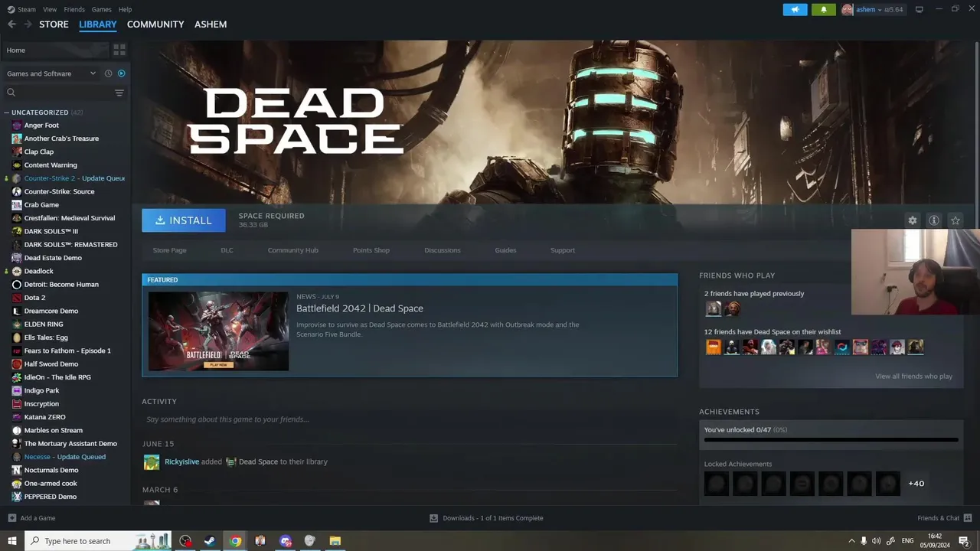
Task: Open the Support link
Action: tap(563, 250)
